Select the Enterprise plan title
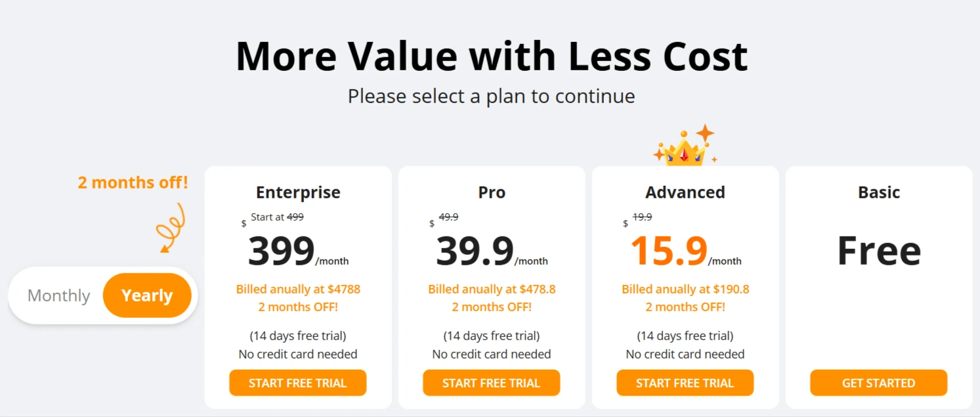The height and width of the screenshot is (417, 980). click(x=297, y=192)
